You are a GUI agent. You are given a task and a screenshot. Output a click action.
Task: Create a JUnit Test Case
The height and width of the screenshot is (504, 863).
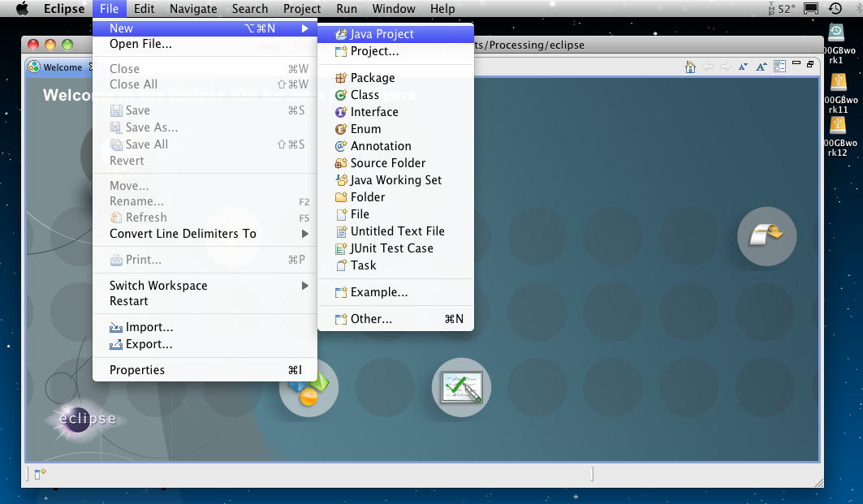pyautogui.click(x=395, y=248)
